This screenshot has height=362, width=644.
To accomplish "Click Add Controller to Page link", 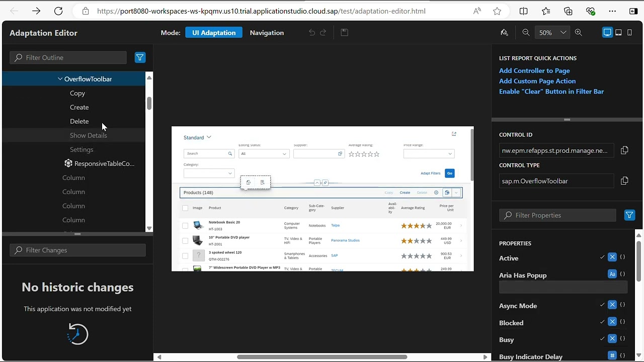I will tap(534, 71).
